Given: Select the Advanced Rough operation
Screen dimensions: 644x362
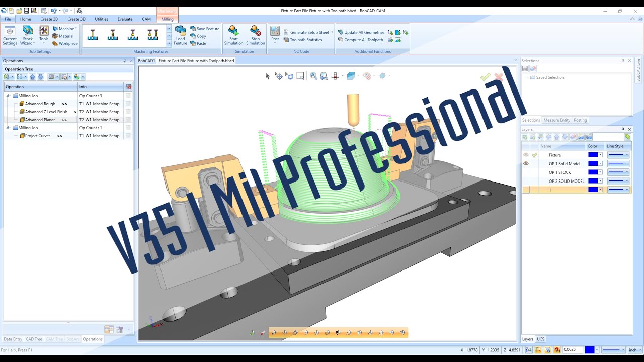Looking at the screenshot, I should point(40,104).
